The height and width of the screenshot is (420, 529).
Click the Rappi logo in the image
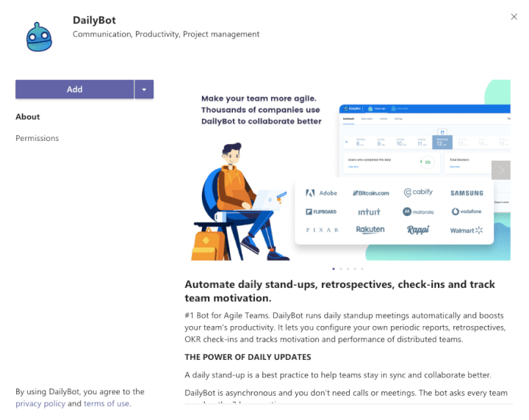pos(418,230)
